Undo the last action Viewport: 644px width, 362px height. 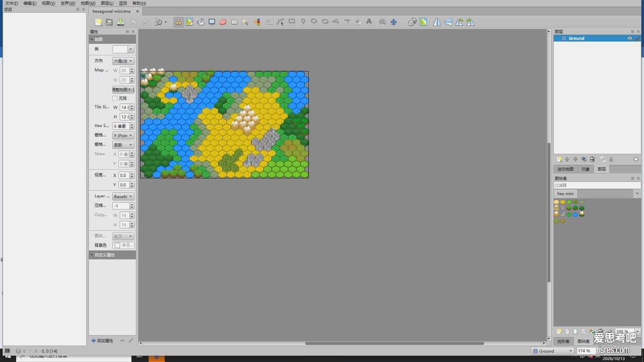pos(134,22)
